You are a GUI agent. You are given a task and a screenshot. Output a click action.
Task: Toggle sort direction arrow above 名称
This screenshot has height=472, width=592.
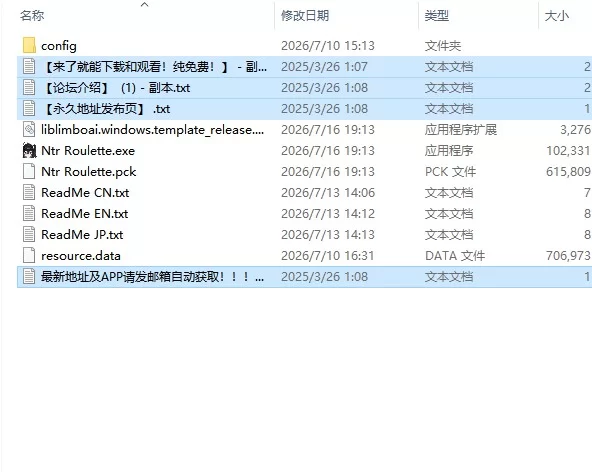click(x=145, y=5)
